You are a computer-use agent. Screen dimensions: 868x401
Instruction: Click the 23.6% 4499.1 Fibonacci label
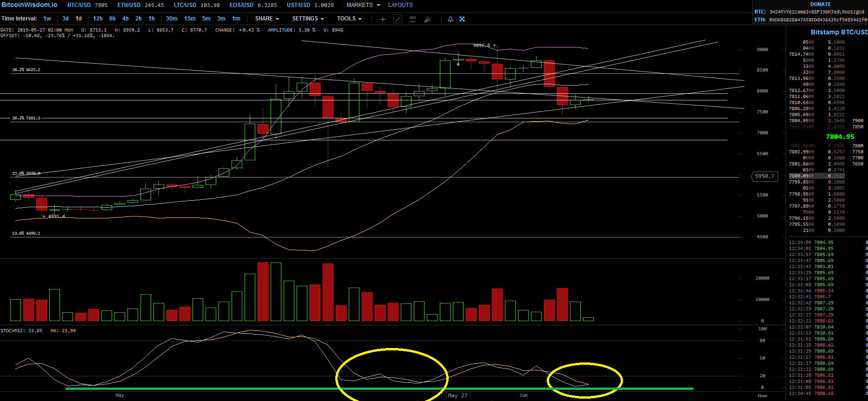coord(26,233)
